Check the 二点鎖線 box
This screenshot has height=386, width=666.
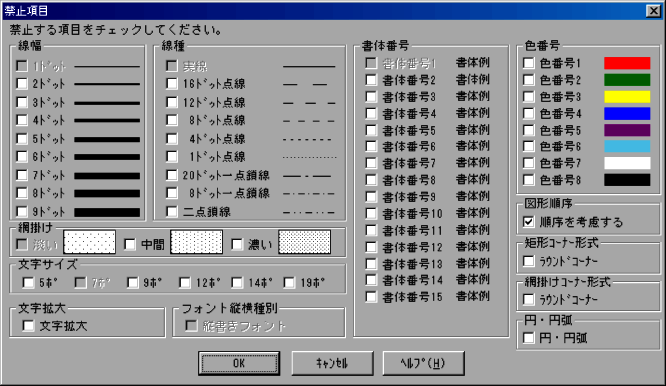pyautogui.click(x=172, y=211)
